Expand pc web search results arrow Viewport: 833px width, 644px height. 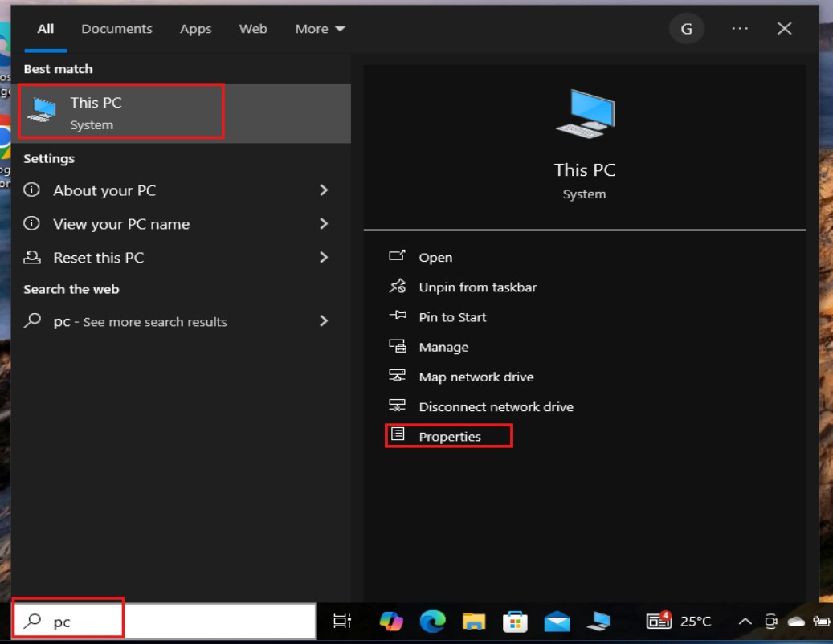pyautogui.click(x=324, y=320)
